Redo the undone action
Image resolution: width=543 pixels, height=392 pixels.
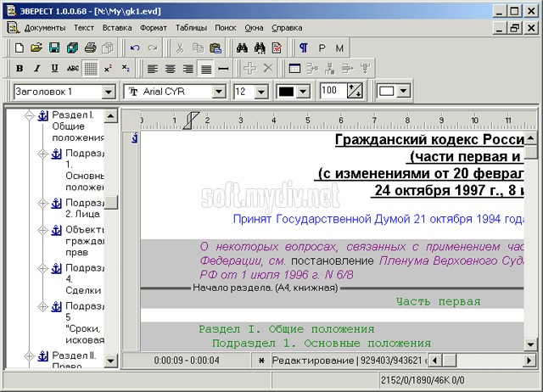(153, 48)
